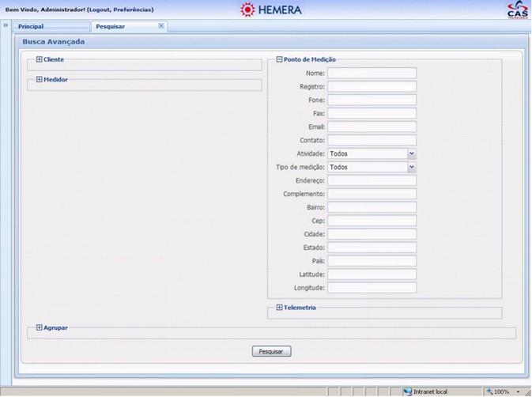Collapse the Ponto de Medição section
532x397 pixels.
(x=279, y=59)
